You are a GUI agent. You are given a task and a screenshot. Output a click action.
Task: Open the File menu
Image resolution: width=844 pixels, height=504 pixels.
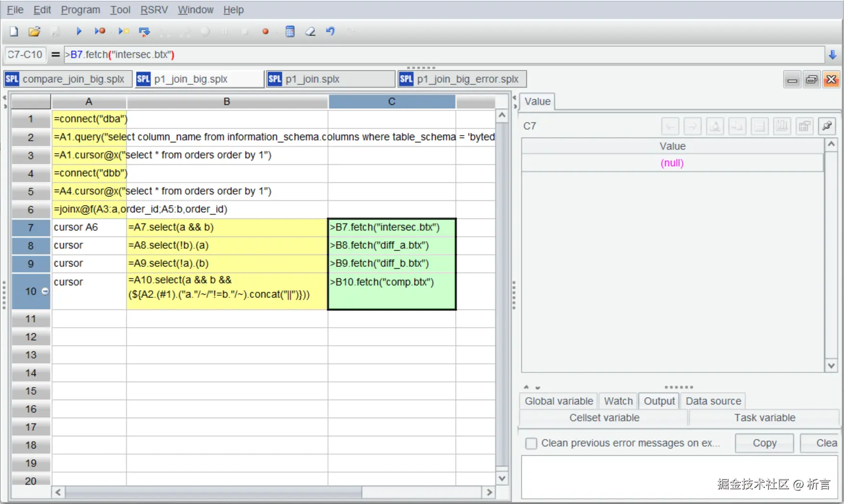15,10
